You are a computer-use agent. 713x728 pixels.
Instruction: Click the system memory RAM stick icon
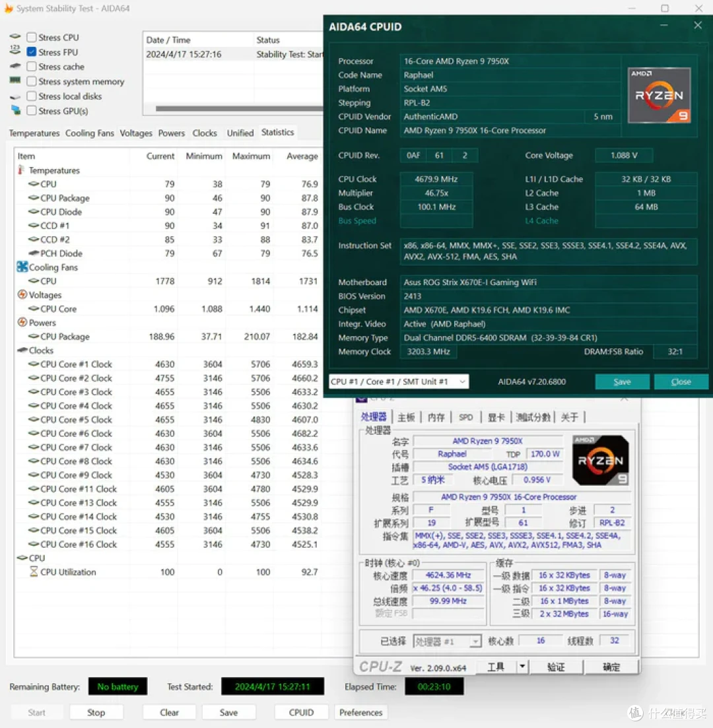pyautogui.click(x=15, y=81)
